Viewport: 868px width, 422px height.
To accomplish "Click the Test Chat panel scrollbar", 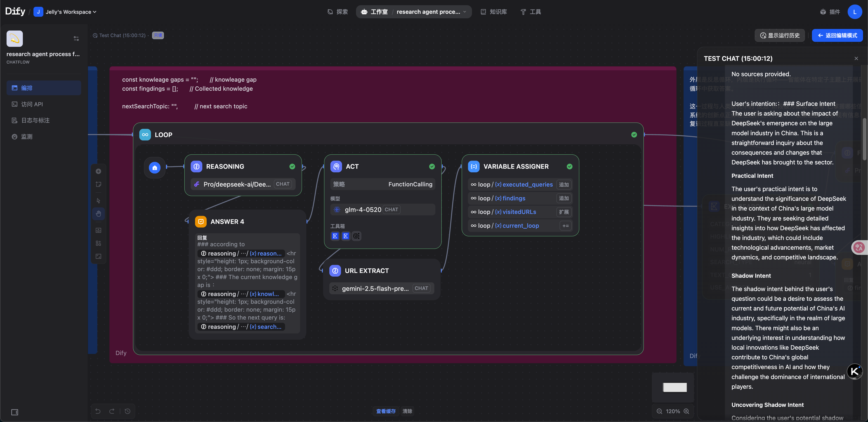I will point(865,140).
